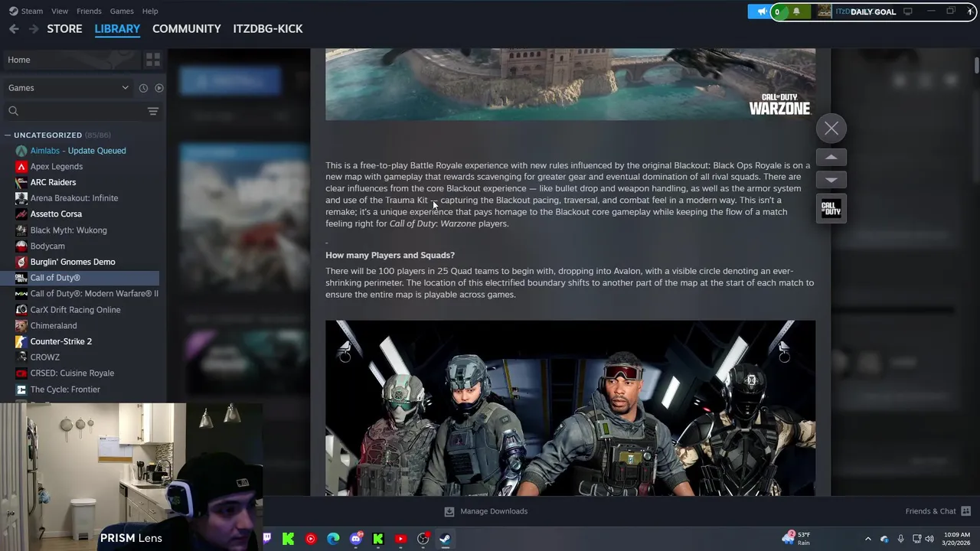Open the volume speaker tray icon
Image resolution: width=980 pixels, height=551 pixels.
(x=929, y=539)
